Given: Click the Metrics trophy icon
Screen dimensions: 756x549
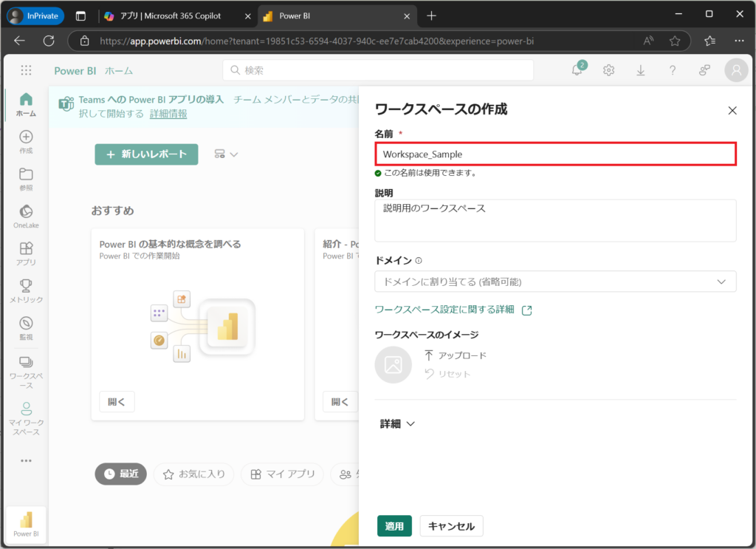Looking at the screenshot, I should (26, 286).
